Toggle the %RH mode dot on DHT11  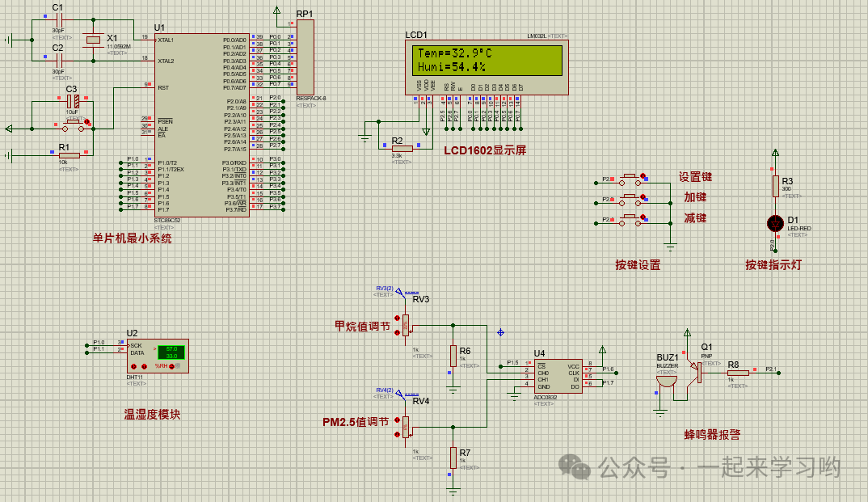[x=171, y=366]
